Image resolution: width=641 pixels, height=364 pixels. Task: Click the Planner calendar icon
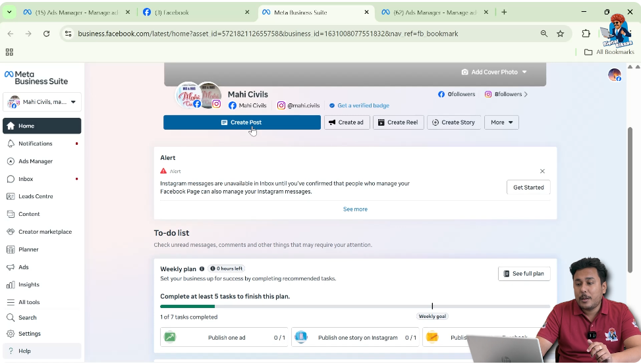[11, 249]
